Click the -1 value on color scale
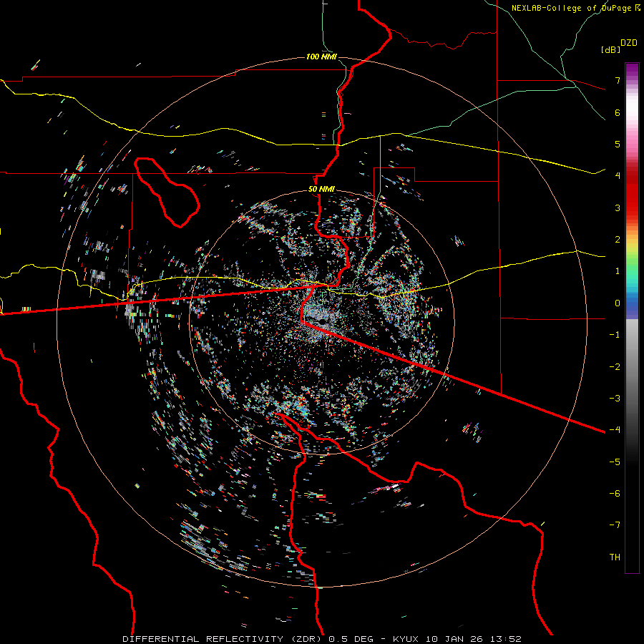Image resolution: width=644 pixels, height=644 pixels. [x=615, y=335]
